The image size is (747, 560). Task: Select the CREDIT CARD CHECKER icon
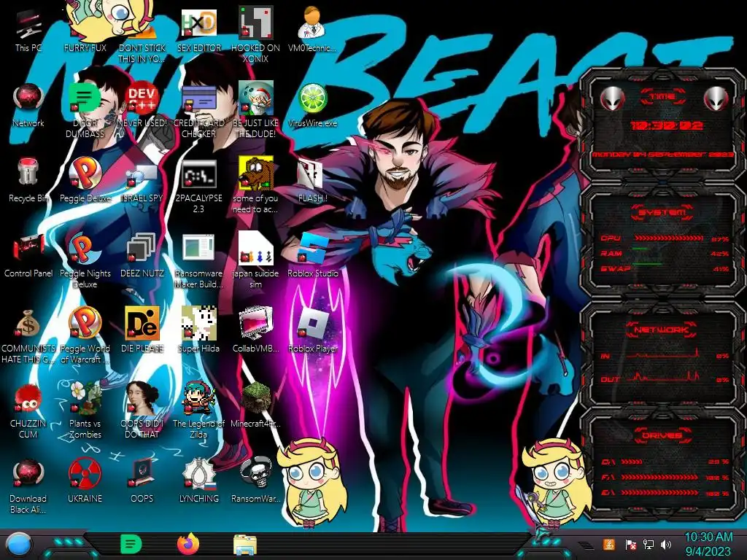pos(198,111)
